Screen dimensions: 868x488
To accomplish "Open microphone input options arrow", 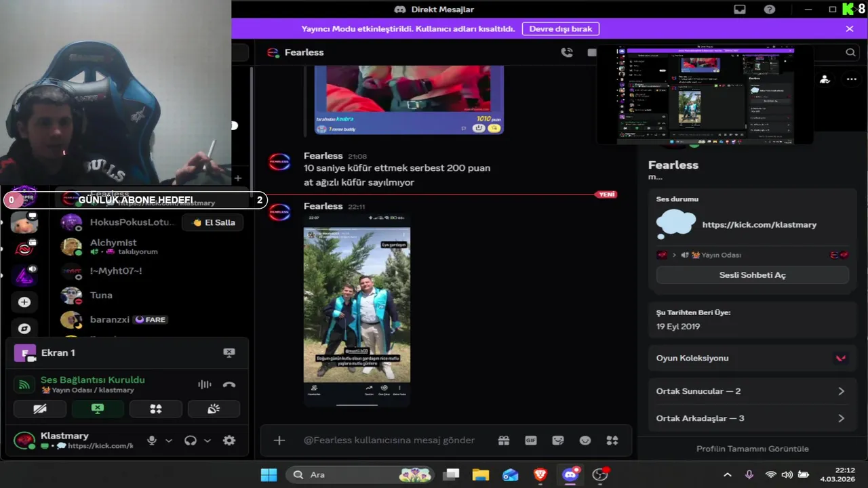I will pyautogui.click(x=169, y=441).
